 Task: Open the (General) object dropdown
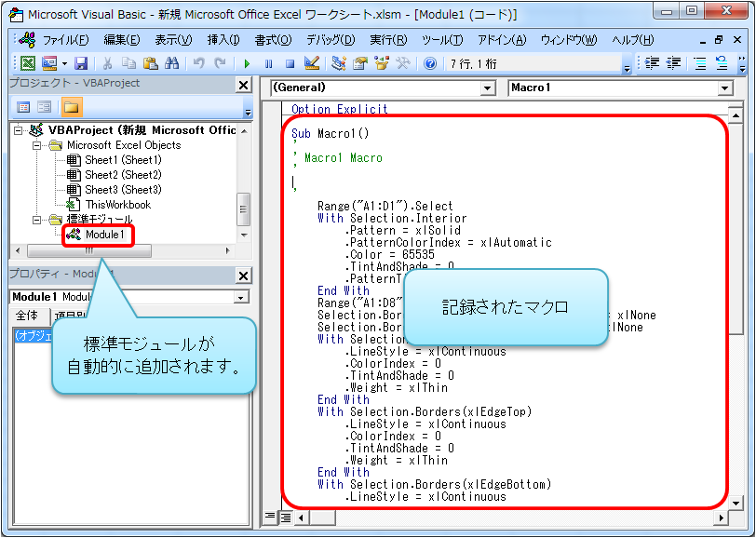(x=488, y=87)
